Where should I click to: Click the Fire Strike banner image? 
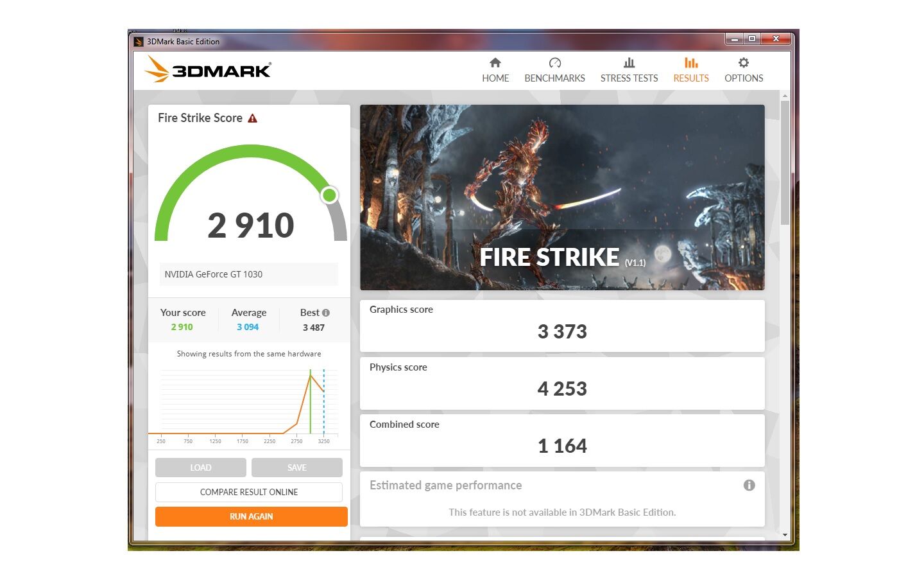pos(562,197)
